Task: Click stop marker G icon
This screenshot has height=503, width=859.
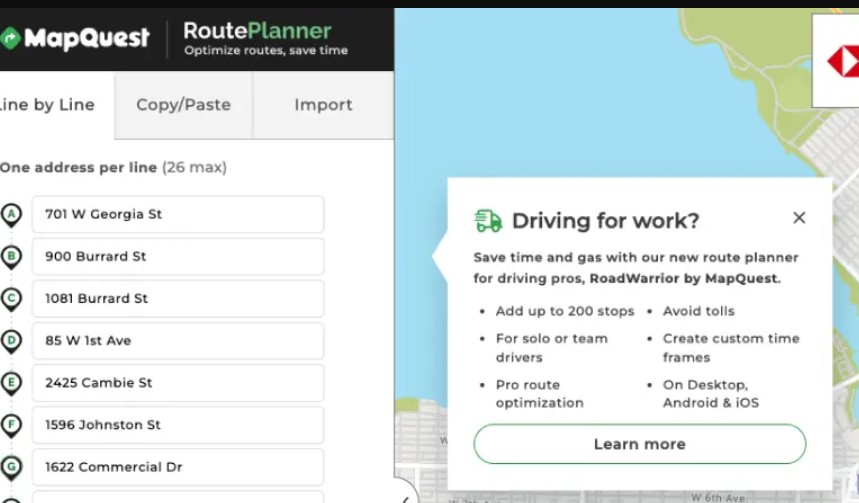Action: point(11,467)
